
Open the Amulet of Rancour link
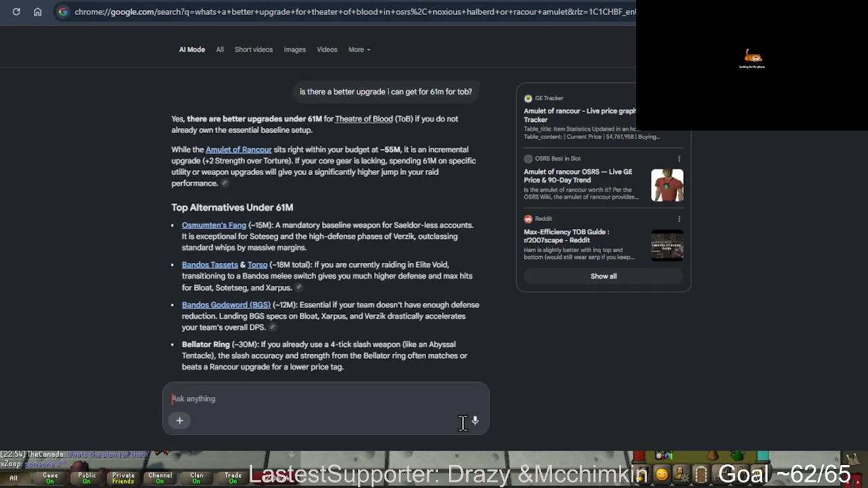click(239, 150)
